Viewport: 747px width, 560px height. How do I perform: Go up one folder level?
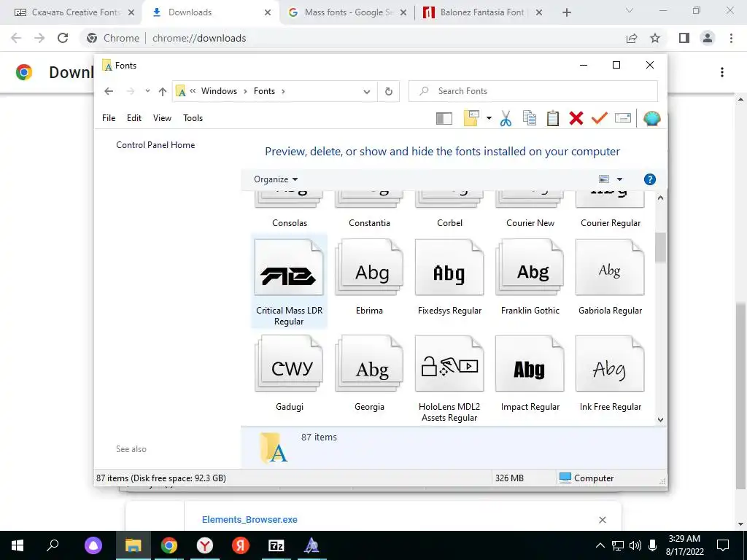(163, 91)
